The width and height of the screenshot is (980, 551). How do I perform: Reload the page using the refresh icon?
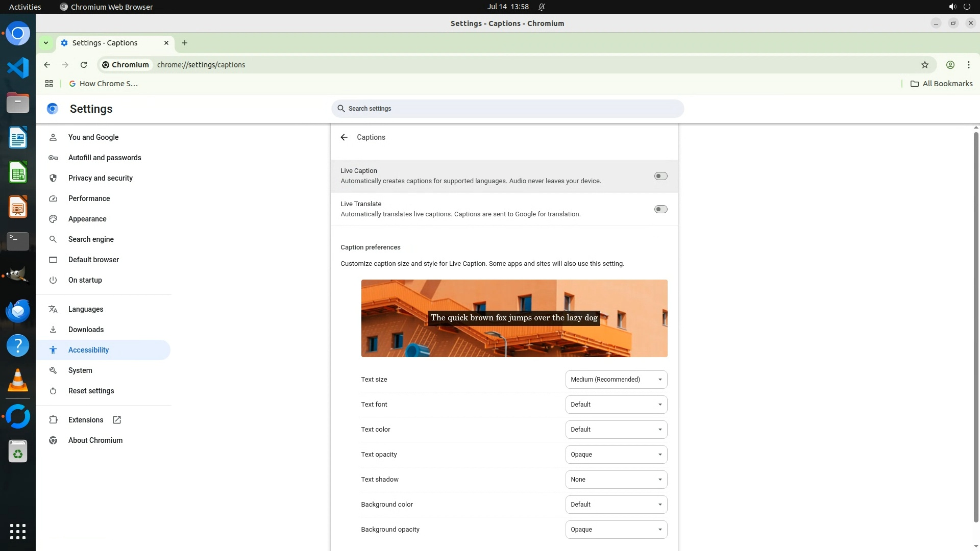[x=84, y=65]
